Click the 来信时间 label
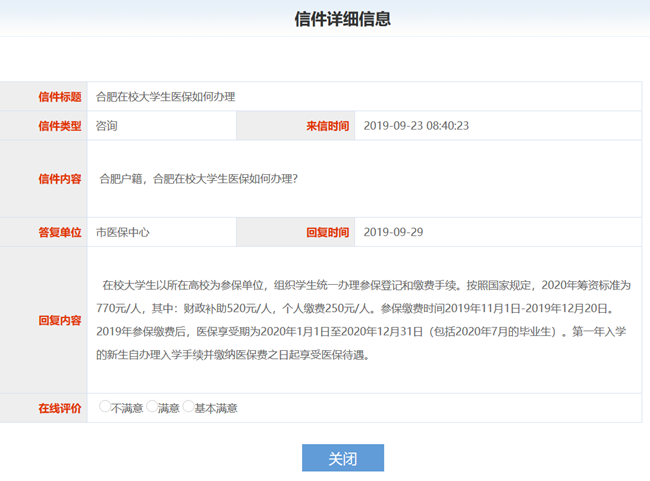 click(x=328, y=126)
